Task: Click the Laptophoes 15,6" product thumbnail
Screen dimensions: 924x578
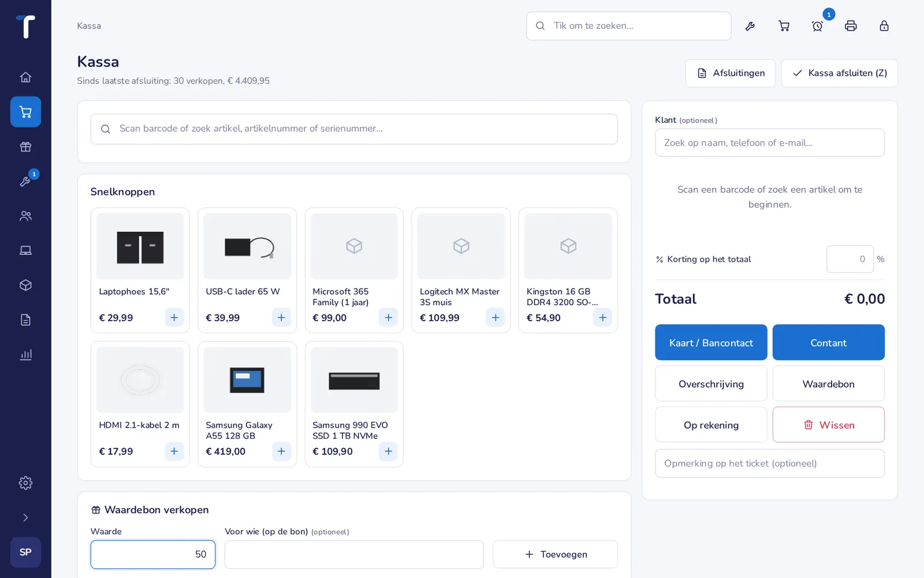Action: coord(140,247)
